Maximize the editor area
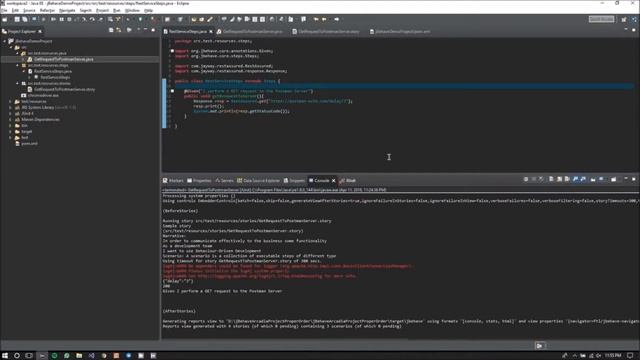The width and height of the screenshot is (640, 360). pos(634,30)
